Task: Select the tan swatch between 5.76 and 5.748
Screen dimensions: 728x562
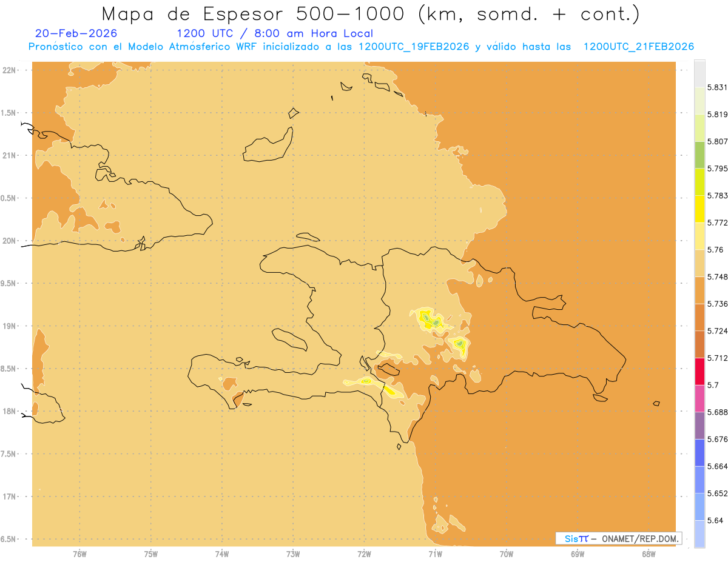Action: pos(699,263)
